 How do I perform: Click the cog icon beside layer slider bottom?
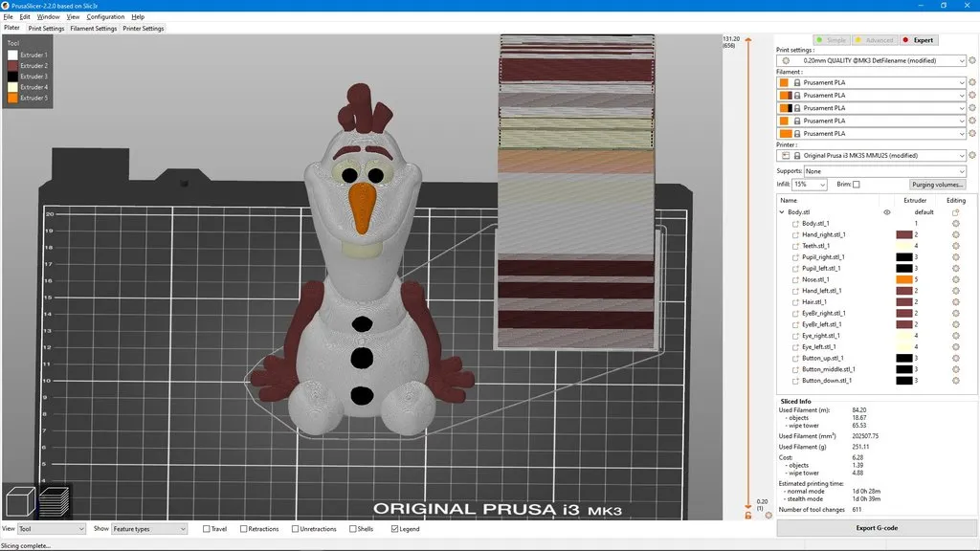[768, 516]
